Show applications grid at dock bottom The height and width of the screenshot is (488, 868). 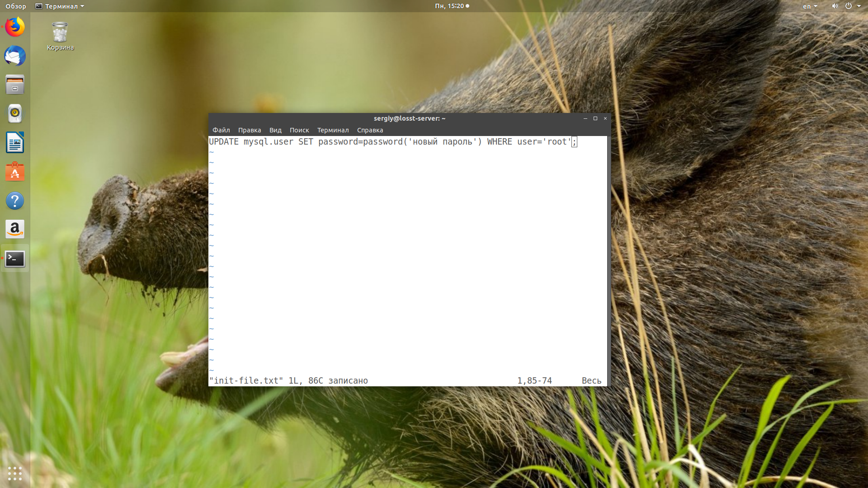(x=15, y=473)
